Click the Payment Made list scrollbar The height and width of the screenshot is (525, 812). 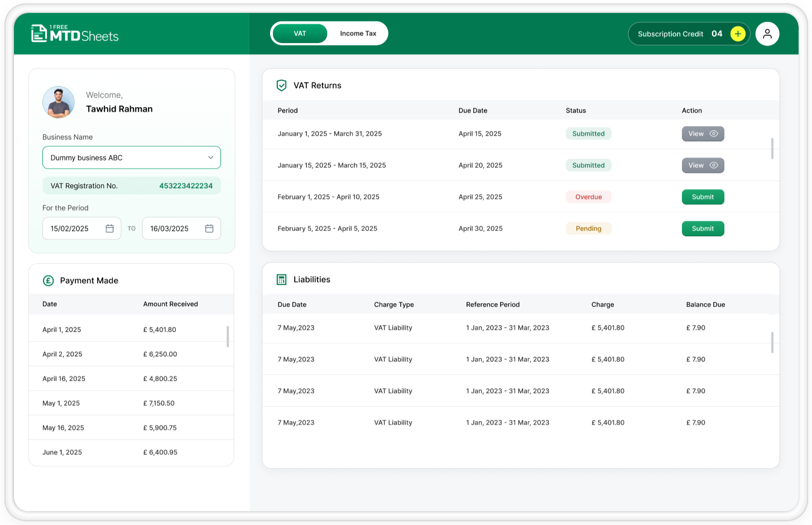pos(228,336)
